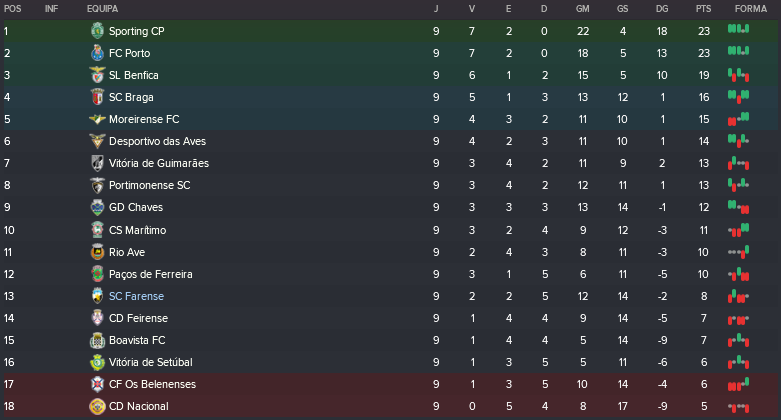Click the CD Nacional club badge

coord(97,406)
